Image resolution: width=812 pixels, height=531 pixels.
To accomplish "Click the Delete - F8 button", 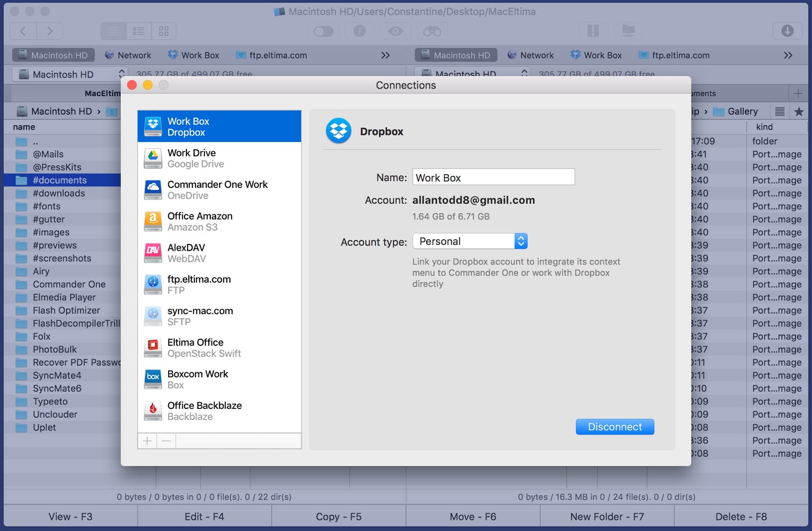I will coord(741,517).
